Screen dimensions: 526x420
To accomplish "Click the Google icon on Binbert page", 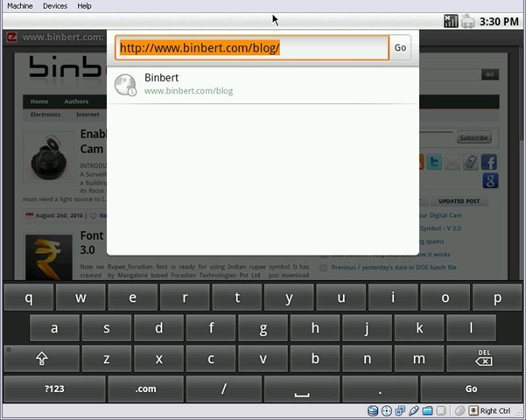I will click(490, 181).
